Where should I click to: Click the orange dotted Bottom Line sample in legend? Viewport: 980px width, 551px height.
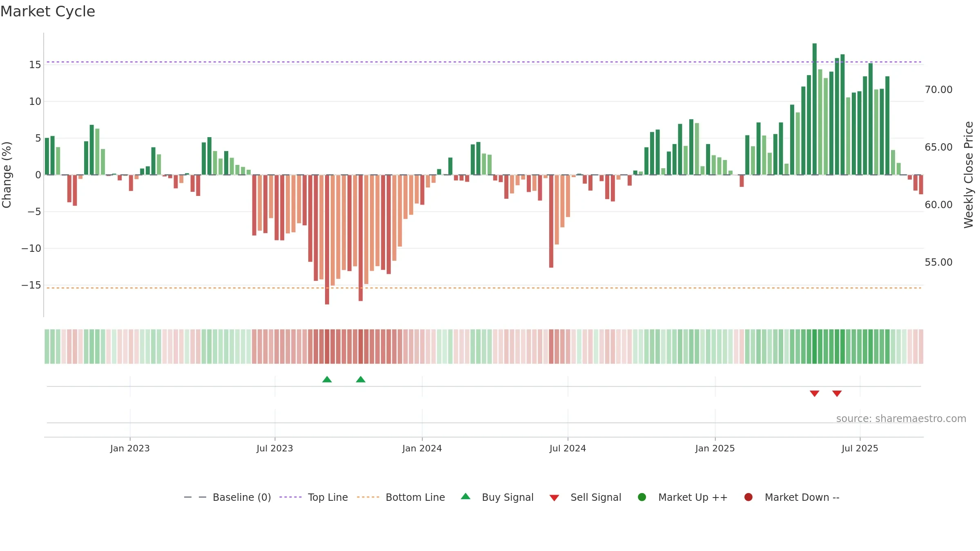coord(368,497)
